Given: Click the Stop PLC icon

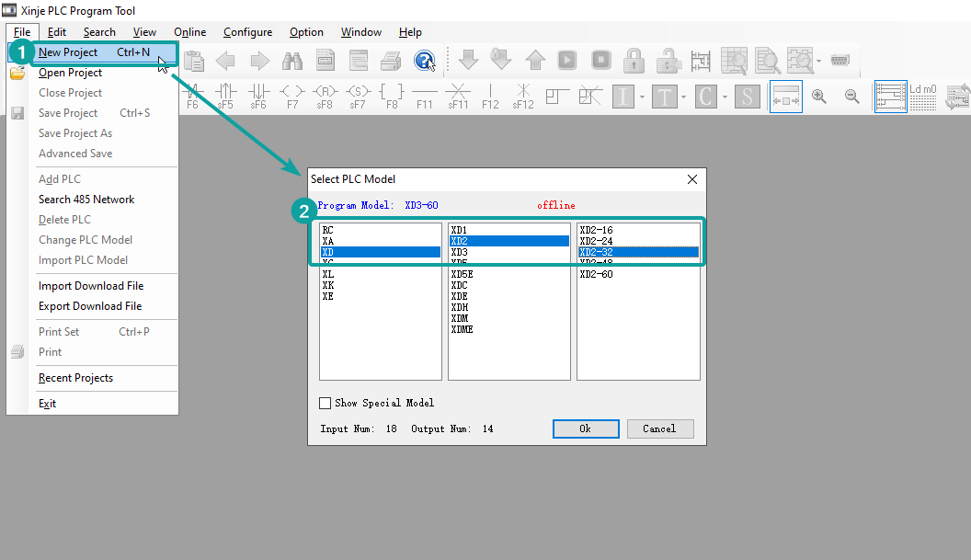Looking at the screenshot, I should tap(600, 61).
